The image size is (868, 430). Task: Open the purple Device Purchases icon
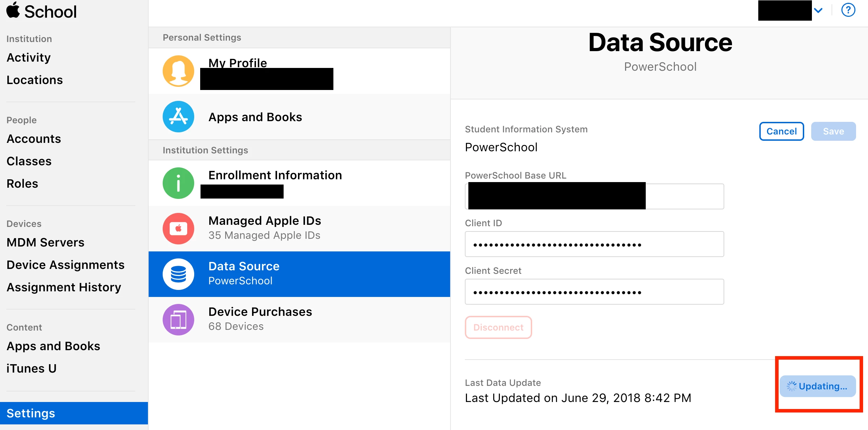point(178,320)
